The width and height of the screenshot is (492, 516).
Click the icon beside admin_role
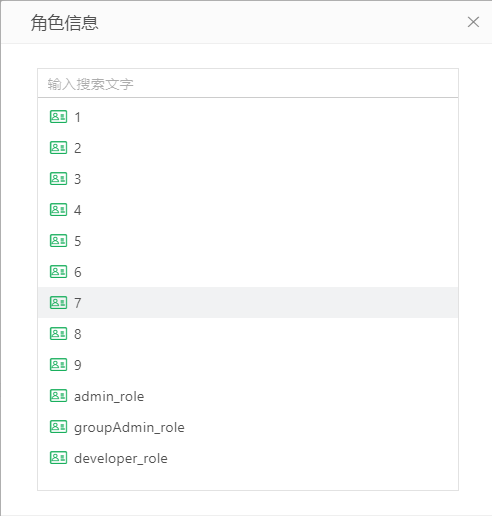(x=58, y=396)
